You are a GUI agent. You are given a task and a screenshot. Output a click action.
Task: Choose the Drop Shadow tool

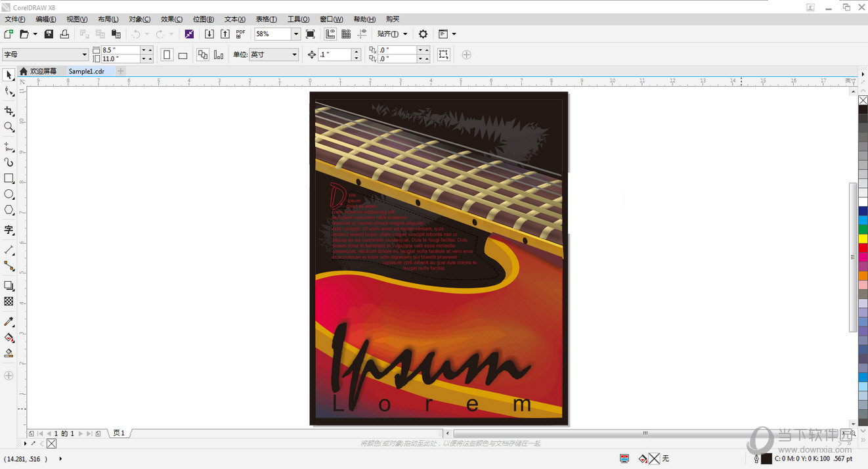tap(9, 285)
